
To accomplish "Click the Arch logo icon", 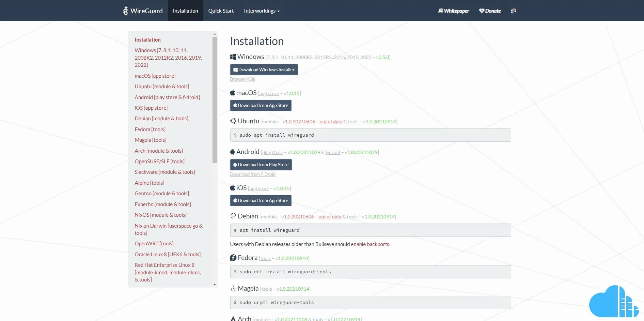I will (233, 319).
